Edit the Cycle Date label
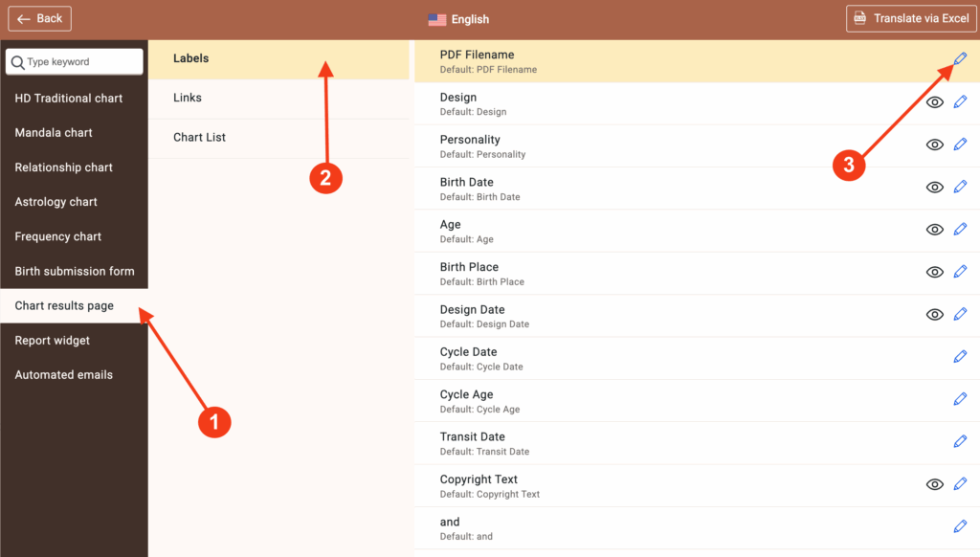 pos(960,357)
